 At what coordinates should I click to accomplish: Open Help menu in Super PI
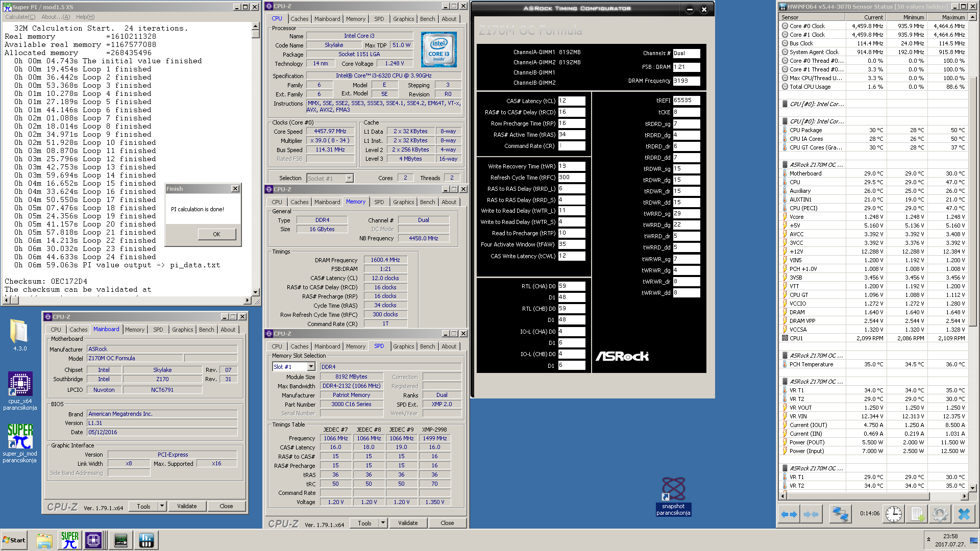pos(85,17)
